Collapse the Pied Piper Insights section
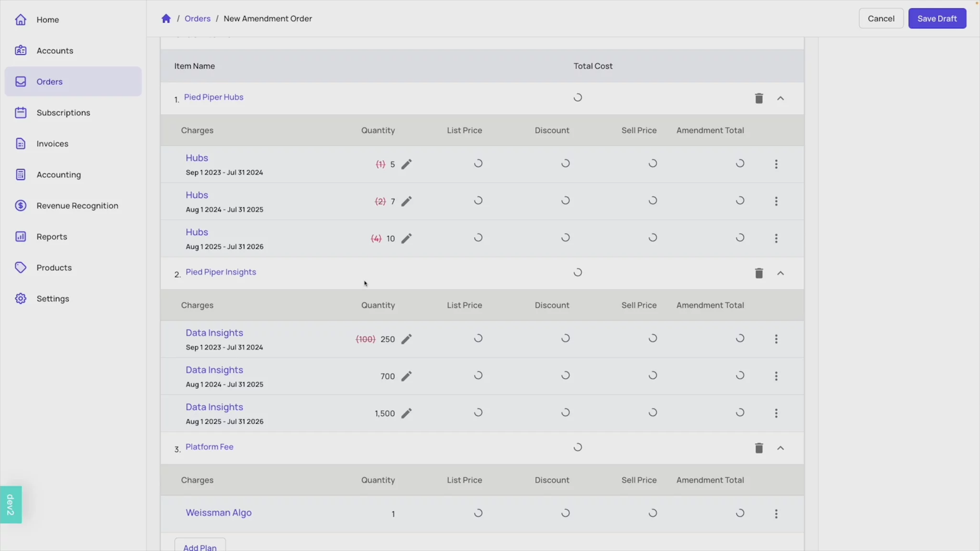This screenshot has height=551, width=980. pos(780,273)
